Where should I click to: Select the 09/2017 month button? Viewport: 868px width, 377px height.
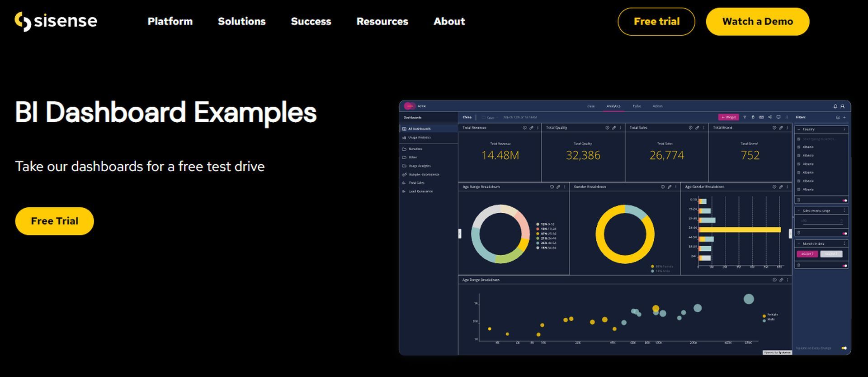pos(807,254)
